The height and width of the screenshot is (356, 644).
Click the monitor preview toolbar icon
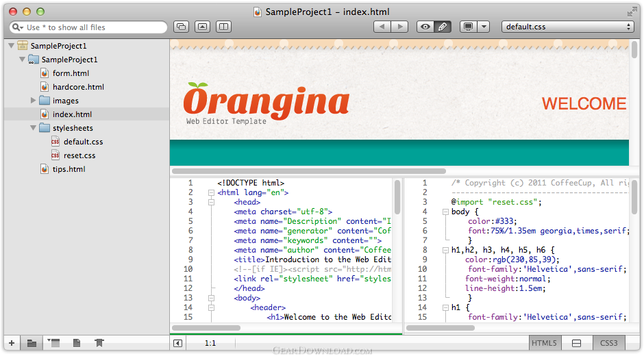click(x=468, y=27)
